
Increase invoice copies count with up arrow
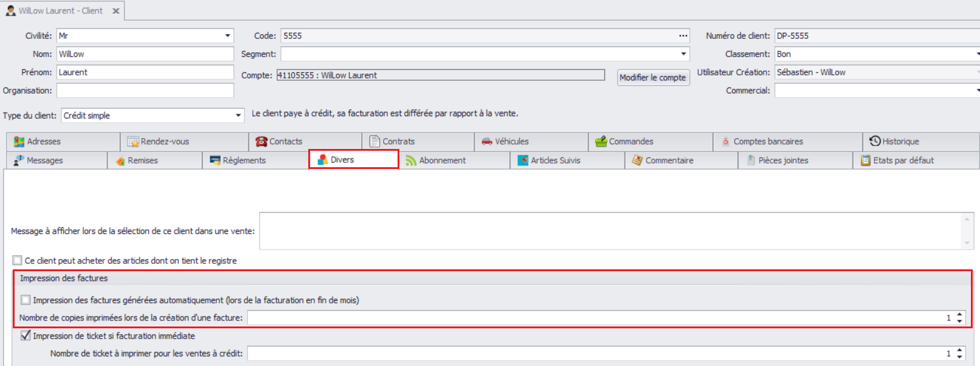click(x=960, y=314)
